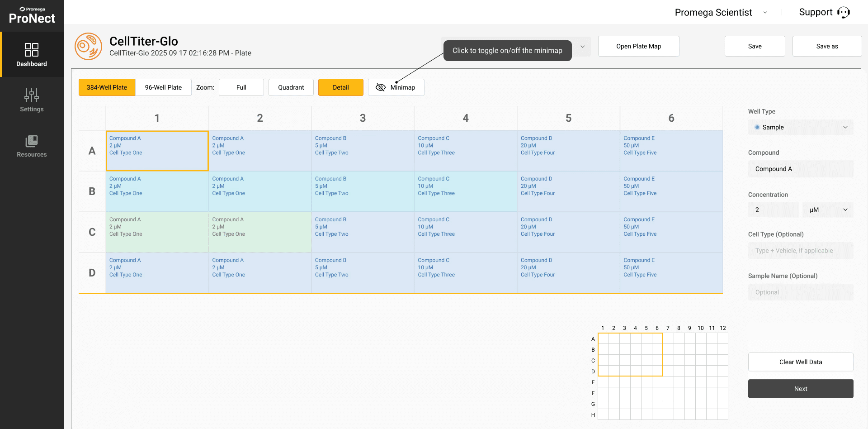Open the Settings sliders icon
The image size is (868, 429).
click(32, 95)
